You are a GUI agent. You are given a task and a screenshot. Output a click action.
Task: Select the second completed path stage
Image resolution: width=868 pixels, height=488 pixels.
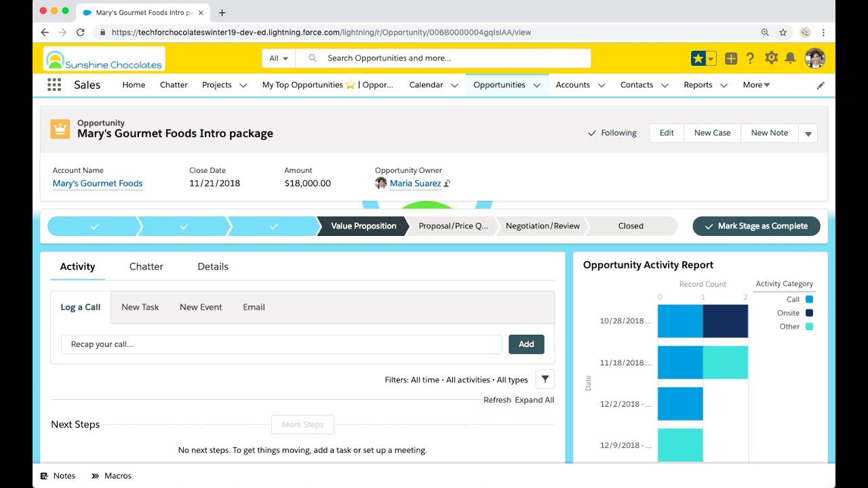click(184, 226)
